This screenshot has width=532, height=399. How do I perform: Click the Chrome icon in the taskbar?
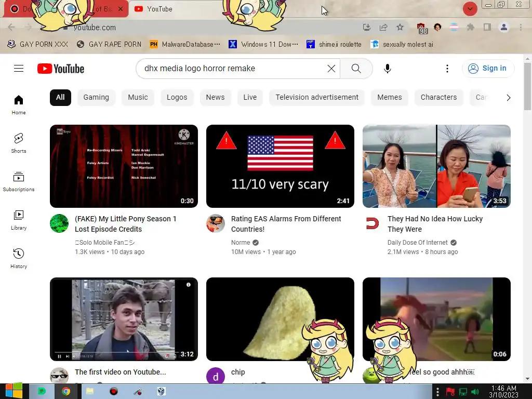coord(66,392)
